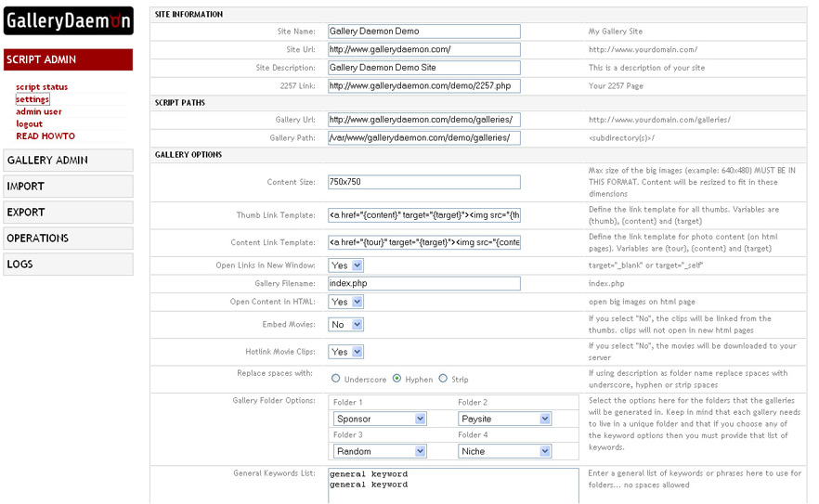Click the Gallery Path input field

424,138
